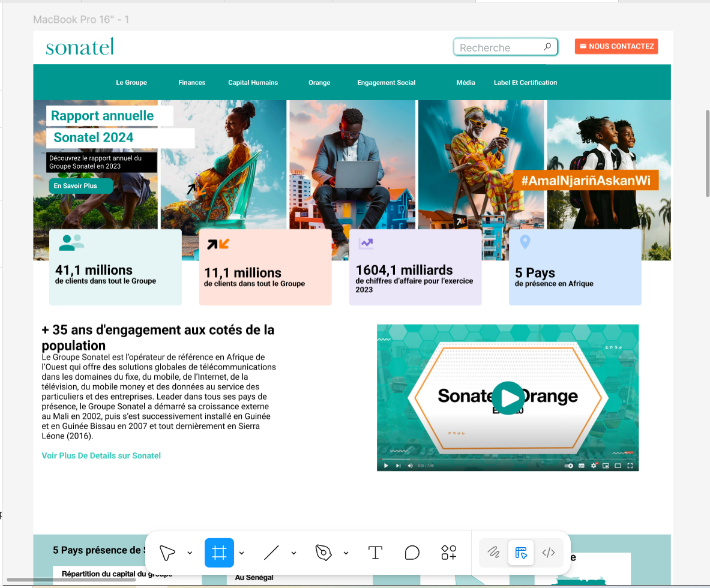The width and height of the screenshot is (710, 588).
Task: Click Voir Plus De Details sur Sonatel
Action: pyautogui.click(x=101, y=456)
